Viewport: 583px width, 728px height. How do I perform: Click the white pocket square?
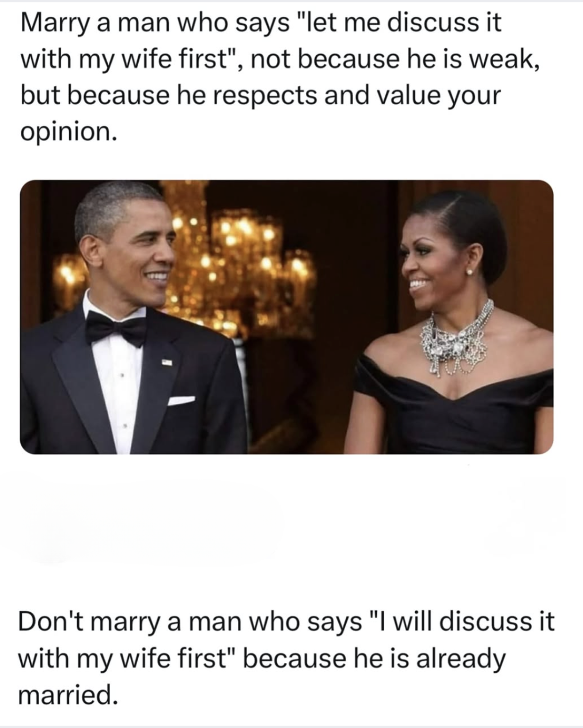point(181,400)
